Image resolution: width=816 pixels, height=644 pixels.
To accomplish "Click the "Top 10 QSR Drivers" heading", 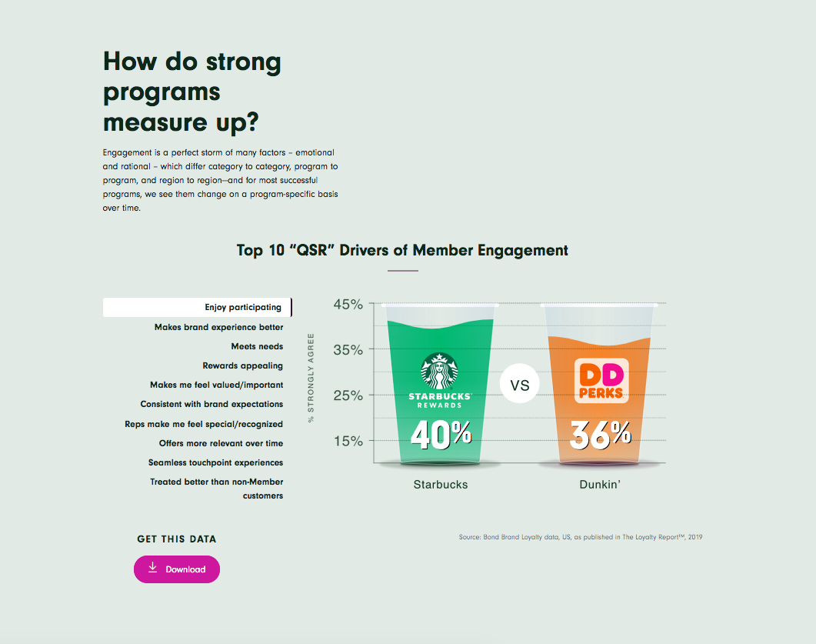I will pos(402,250).
